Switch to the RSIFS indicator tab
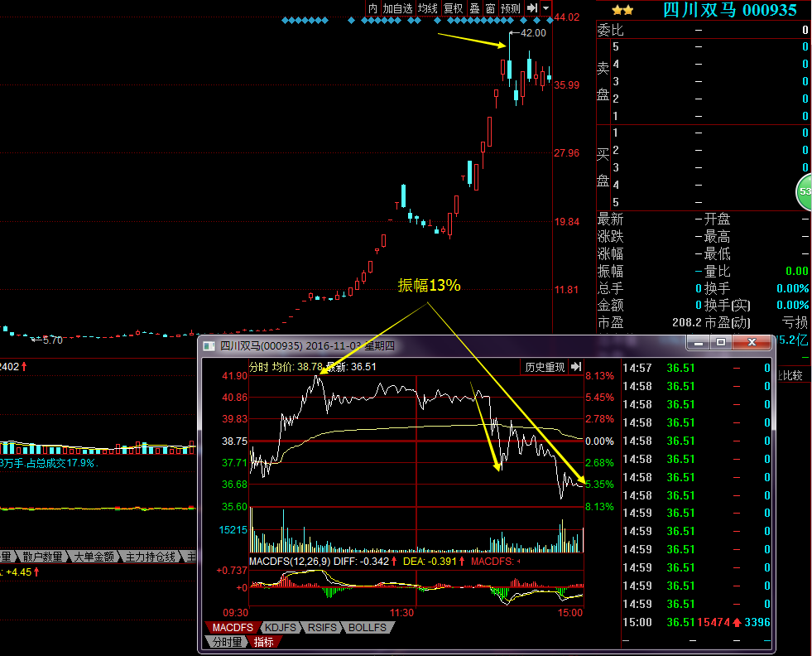The image size is (812, 656). pos(320,628)
